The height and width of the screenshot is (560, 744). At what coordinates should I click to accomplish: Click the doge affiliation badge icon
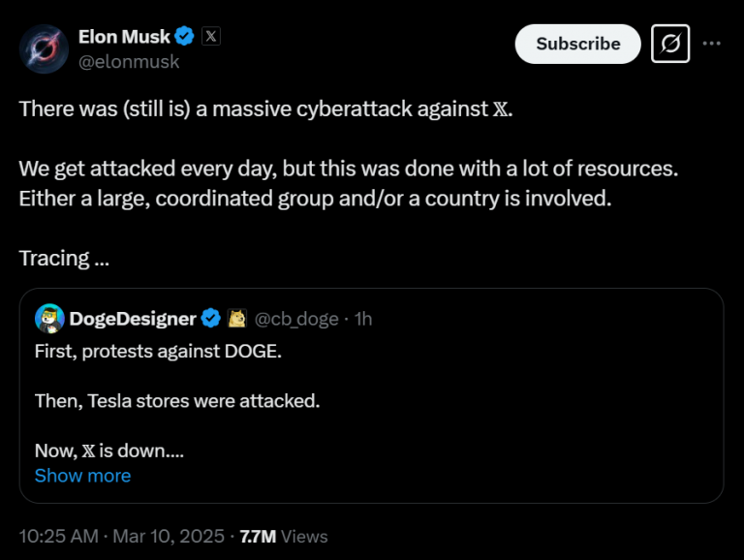pyautogui.click(x=237, y=318)
